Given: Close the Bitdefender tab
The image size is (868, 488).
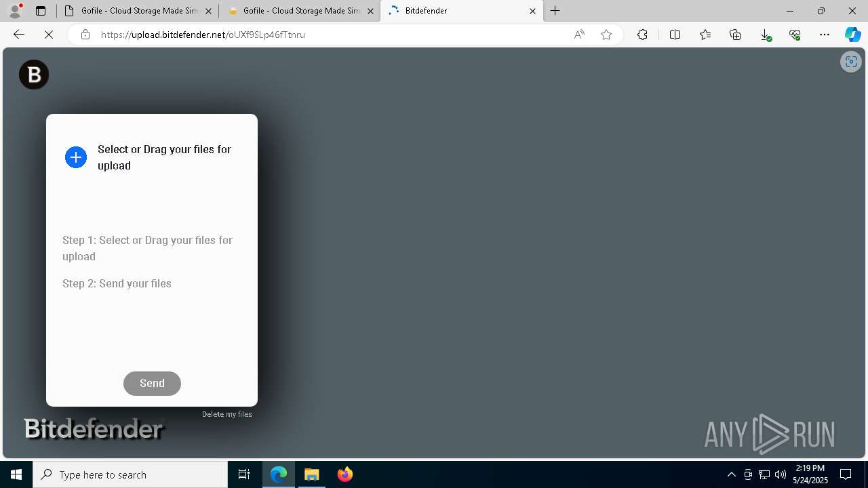Looking at the screenshot, I should click(x=532, y=11).
